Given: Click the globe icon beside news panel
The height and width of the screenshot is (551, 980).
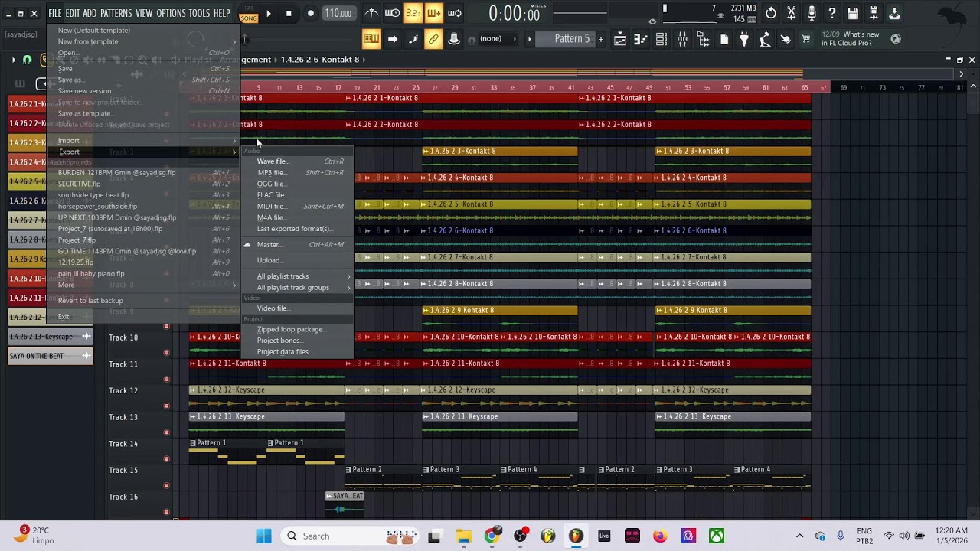Looking at the screenshot, I should click(x=896, y=39).
